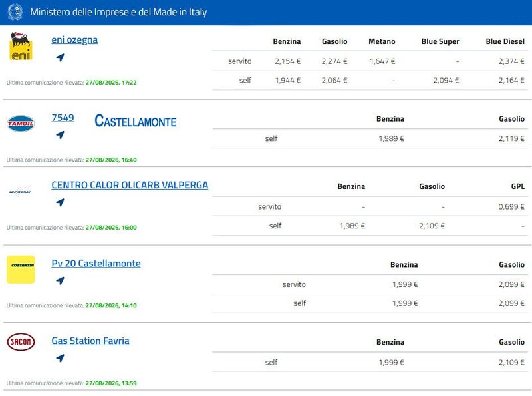Click the Metano column header
This screenshot has width=532, height=396.
[382, 41]
